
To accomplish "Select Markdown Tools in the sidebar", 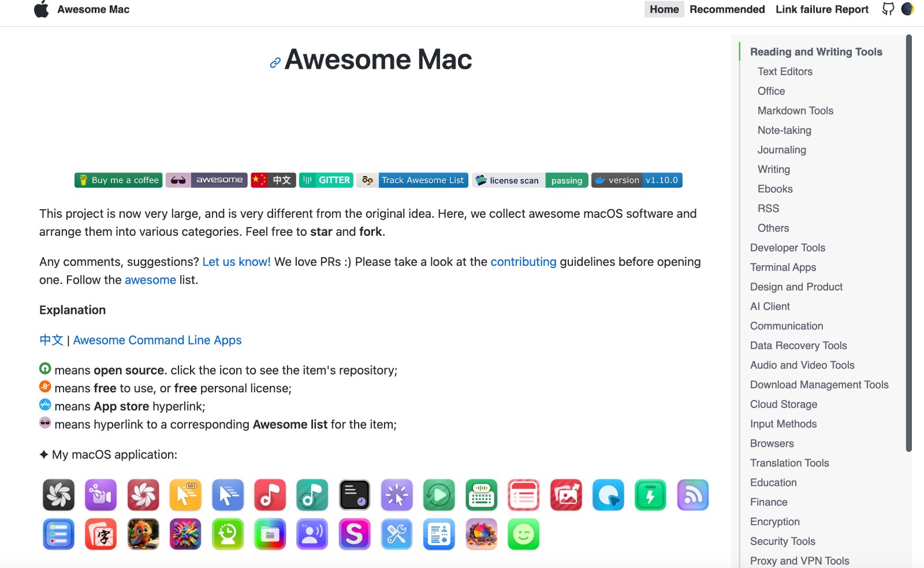I will tap(795, 111).
